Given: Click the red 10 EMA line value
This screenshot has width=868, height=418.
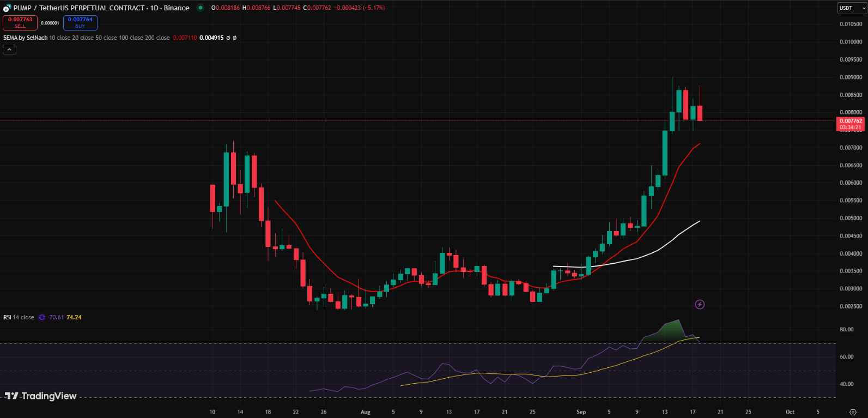Looking at the screenshot, I should coord(185,38).
